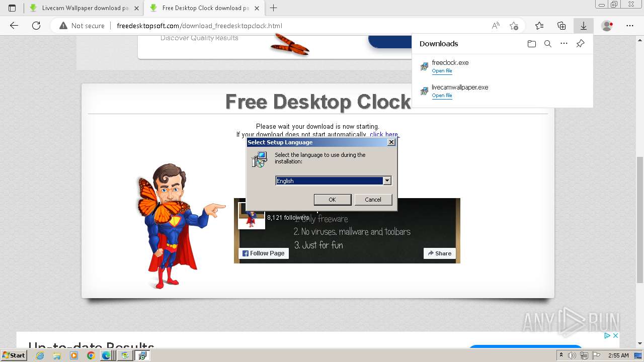Open the Collections icon

[561, 26]
